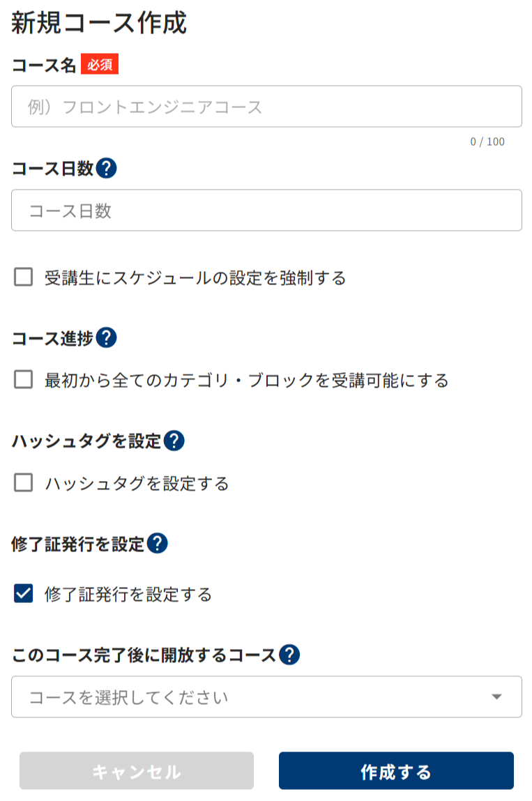The height and width of the screenshot is (801, 532).
Task: Tick the ハッシュタグを設定する checkbox
Action: (24, 482)
